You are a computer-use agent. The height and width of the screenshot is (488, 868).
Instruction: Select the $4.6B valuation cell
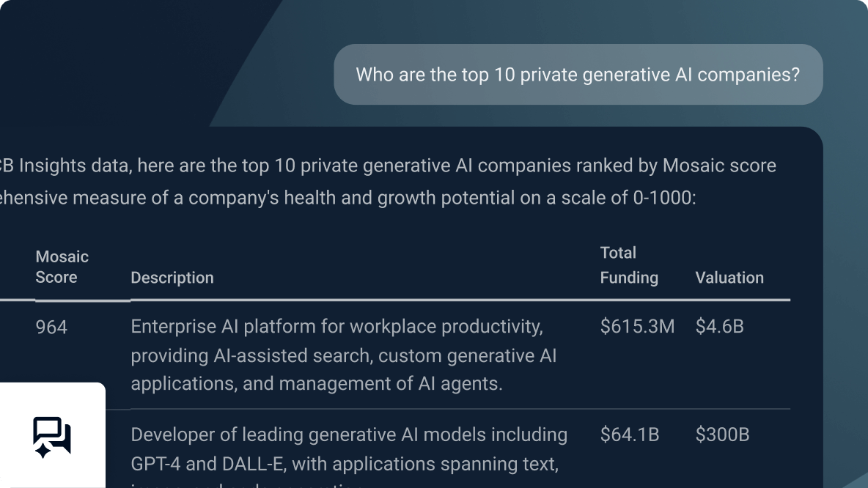pyautogui.click(x=720, y=327)
